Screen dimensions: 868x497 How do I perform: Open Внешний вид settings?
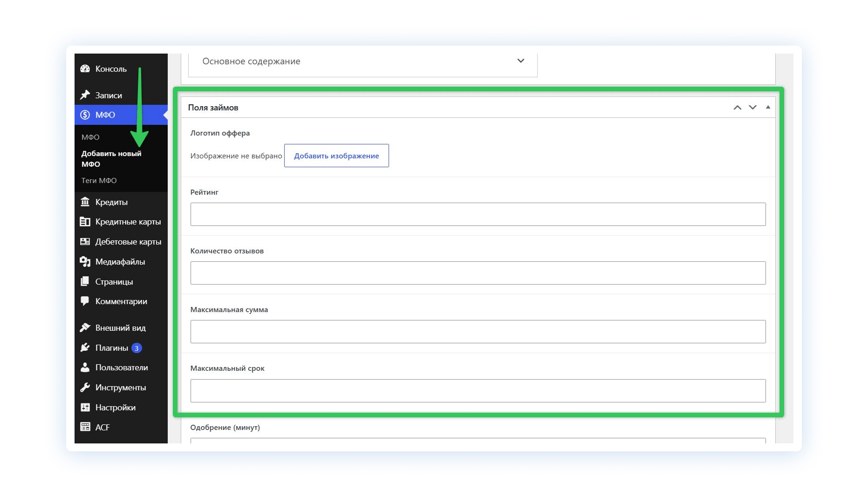[120, 328]
